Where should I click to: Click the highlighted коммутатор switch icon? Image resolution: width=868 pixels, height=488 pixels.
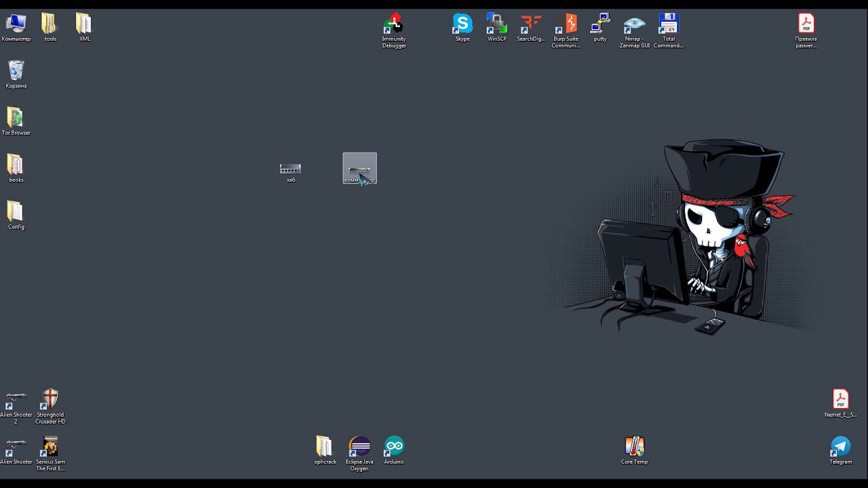point(359,168)
